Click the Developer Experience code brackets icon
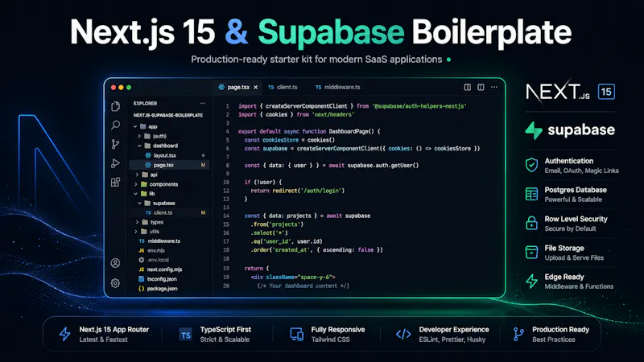 tap(403, 335)
